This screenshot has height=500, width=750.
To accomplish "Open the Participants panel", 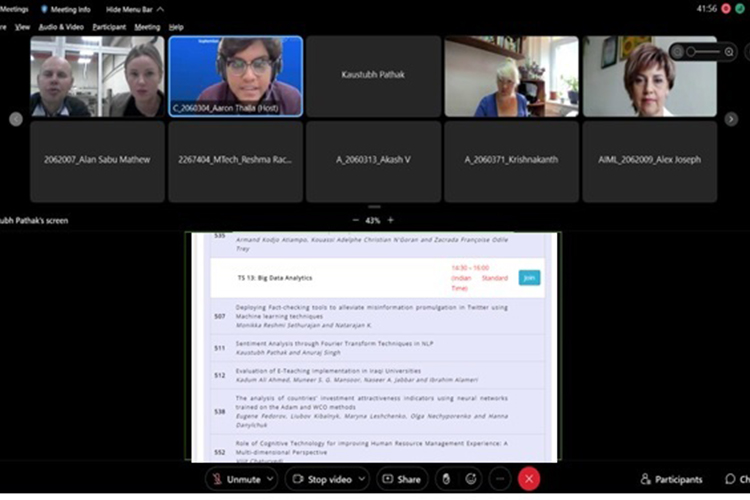I will pyautogui.click(x=672, y=479).
